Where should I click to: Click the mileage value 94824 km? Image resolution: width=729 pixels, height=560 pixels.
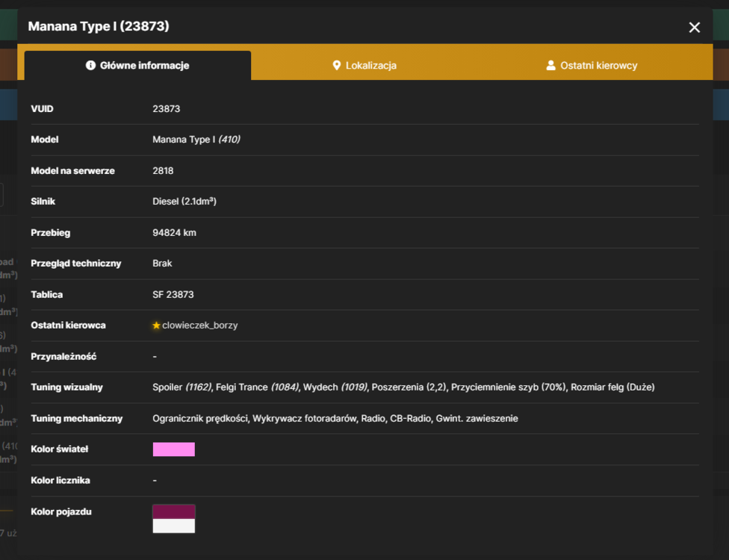[174, 232]
